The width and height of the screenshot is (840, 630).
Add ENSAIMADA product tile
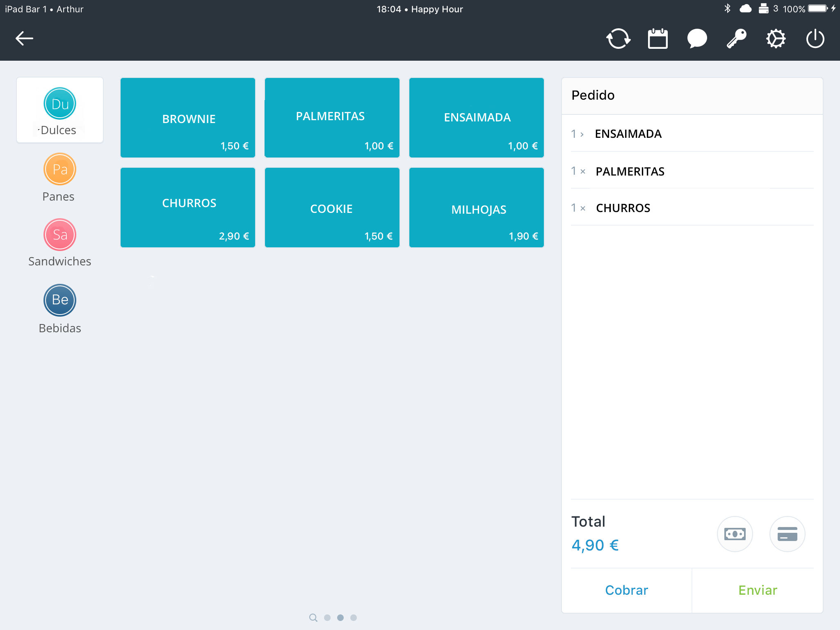pos(477,118)
